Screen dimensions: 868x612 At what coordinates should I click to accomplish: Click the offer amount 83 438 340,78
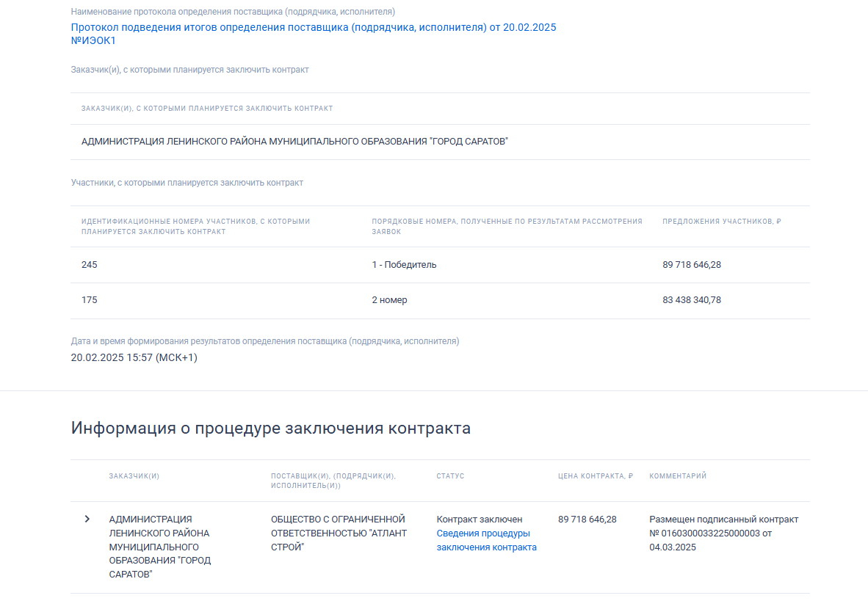(x=691, y=300)
